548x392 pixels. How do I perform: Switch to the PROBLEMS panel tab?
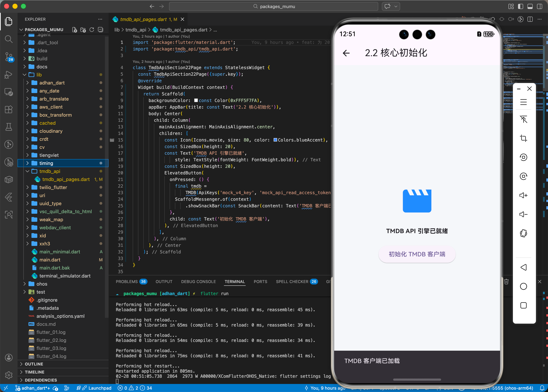click(x=127, y=281)
